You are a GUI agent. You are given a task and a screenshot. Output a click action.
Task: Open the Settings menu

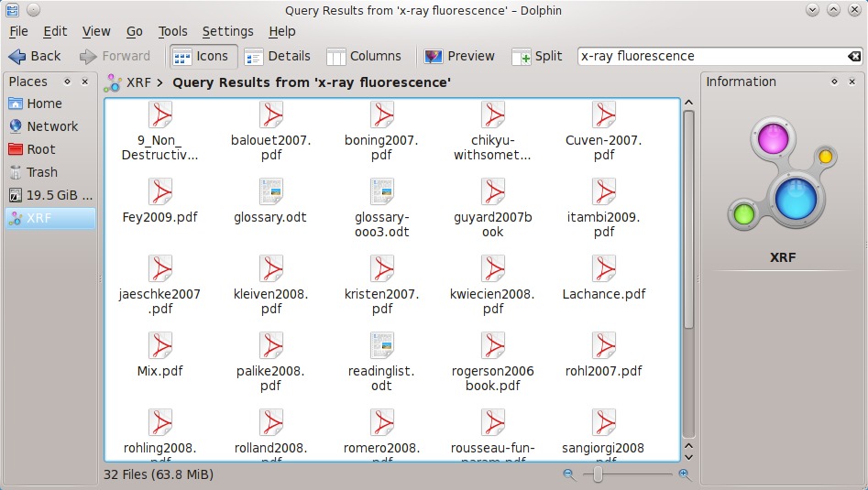point(227,31)
